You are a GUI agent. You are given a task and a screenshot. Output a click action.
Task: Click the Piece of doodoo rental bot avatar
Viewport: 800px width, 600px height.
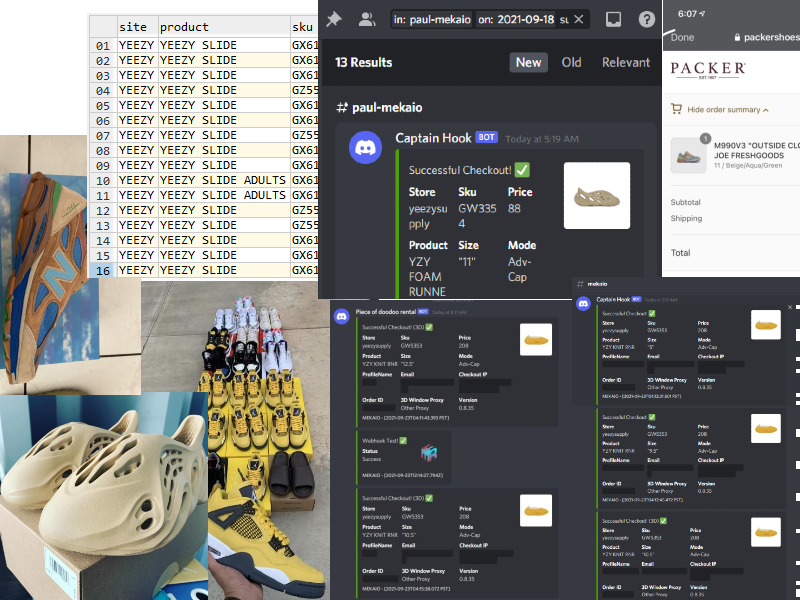point(342,316)
